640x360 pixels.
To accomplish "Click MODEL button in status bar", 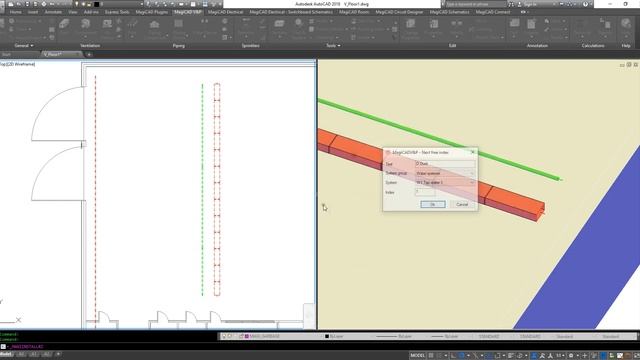I will point(418,356).
